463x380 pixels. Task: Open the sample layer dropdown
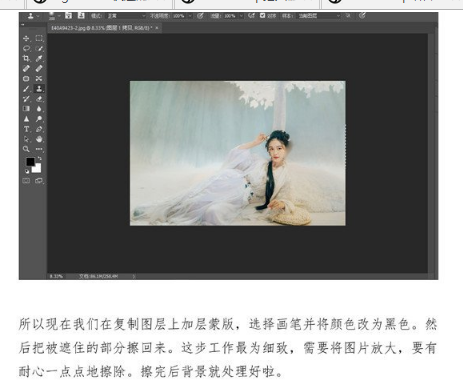319,16
